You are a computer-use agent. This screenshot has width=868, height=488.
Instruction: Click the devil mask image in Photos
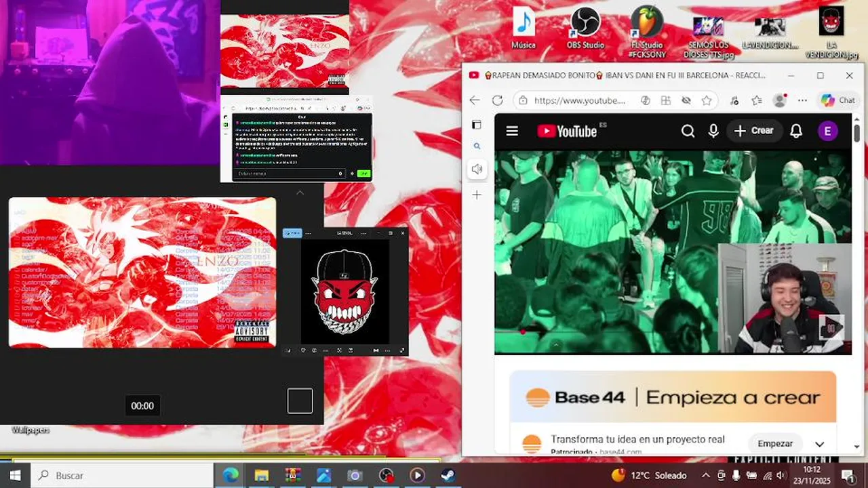click(345, 291)
